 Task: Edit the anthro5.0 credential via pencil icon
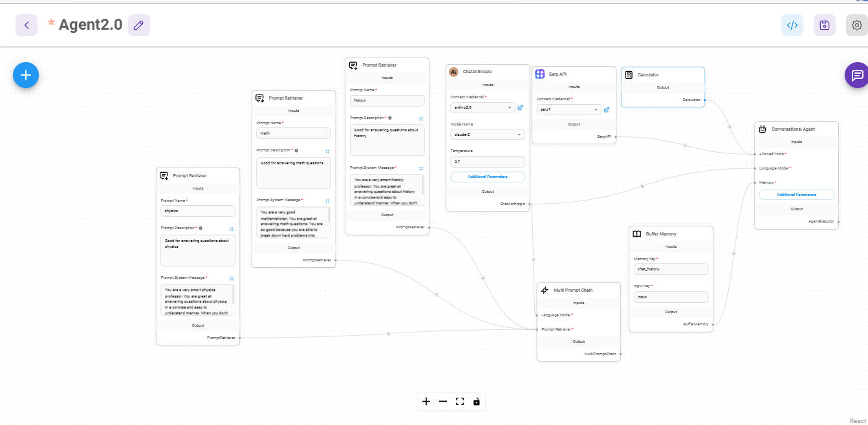pos(521,107)
